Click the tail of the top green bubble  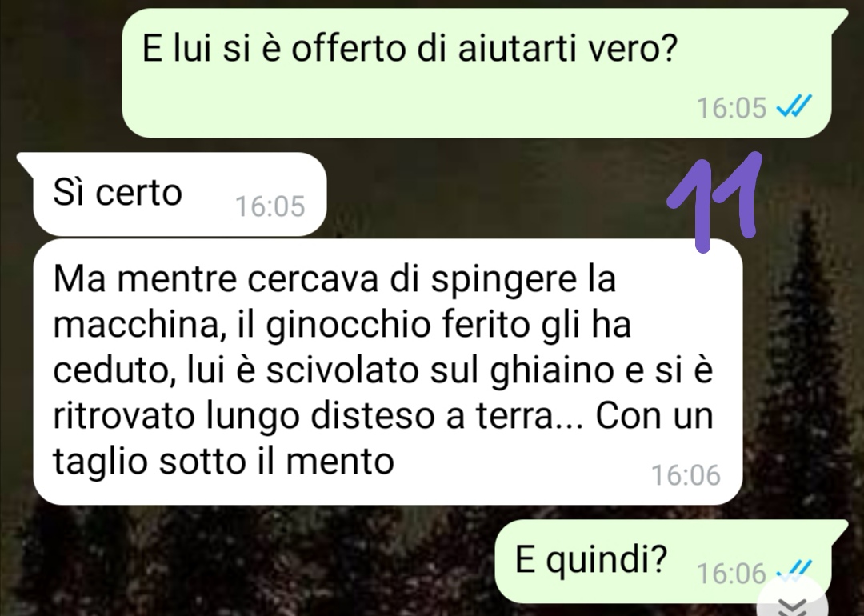(x=840, y=18)
